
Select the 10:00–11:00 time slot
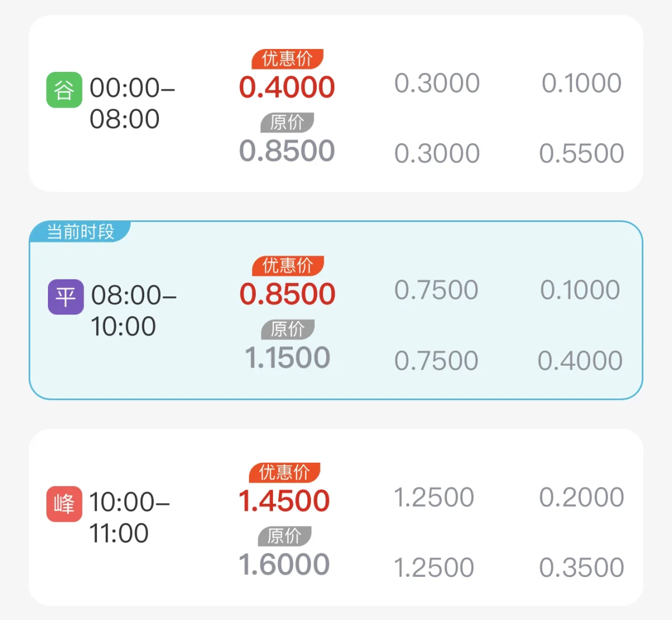click(x=129, y=517)
